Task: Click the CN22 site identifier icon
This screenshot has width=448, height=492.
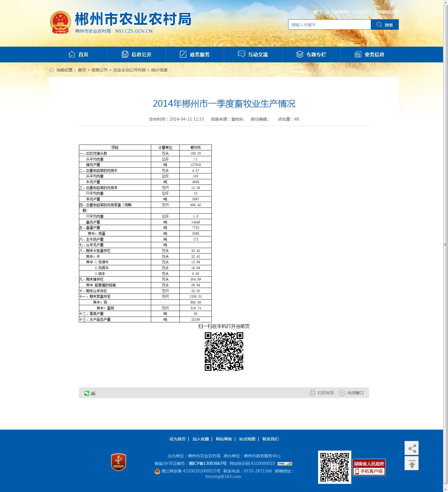Action: point(285,463)
